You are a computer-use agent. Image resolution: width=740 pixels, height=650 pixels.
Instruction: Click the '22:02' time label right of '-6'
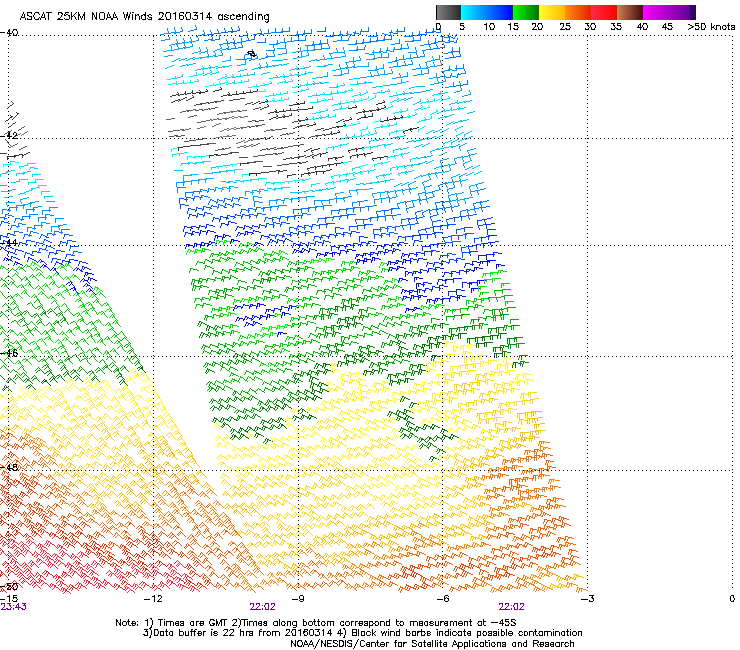(x=512, y=607)
